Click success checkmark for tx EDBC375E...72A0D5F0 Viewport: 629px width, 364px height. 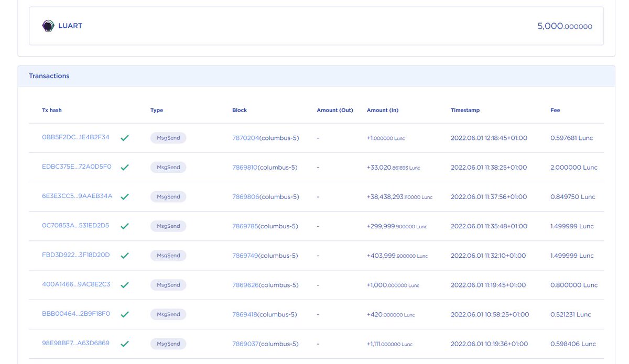[125, 168]
